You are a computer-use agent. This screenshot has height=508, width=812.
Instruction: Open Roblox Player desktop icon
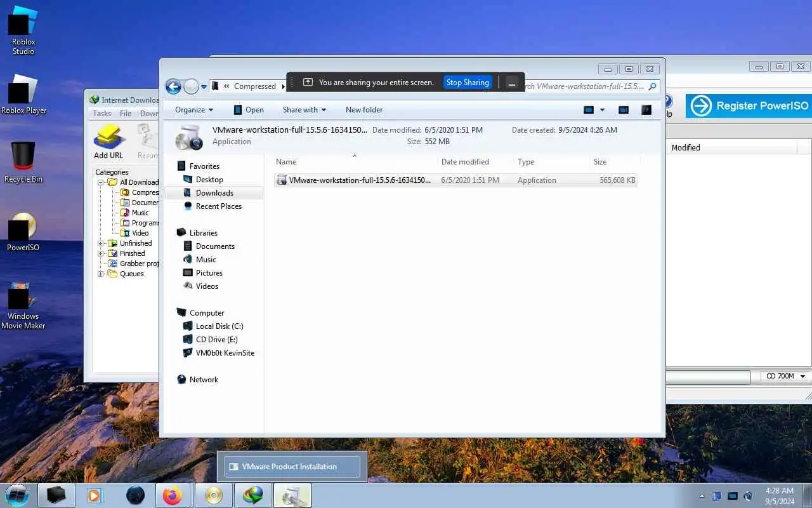click(x=23, y=95)
